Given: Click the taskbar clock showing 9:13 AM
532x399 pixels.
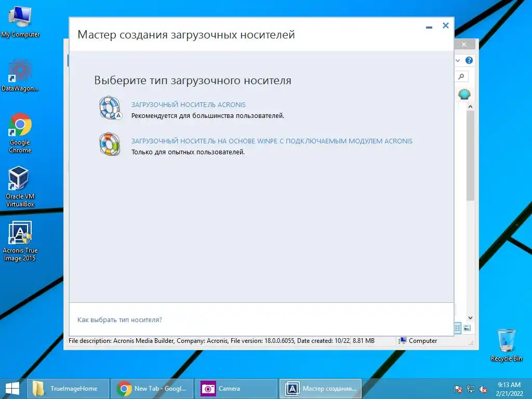Looking at the screenshot, I should (x=509, y=389).
